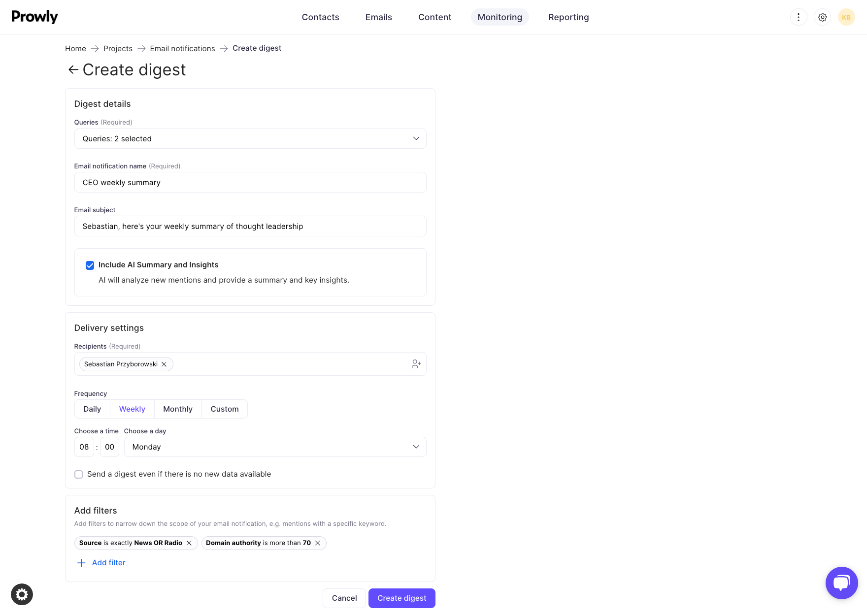The height and width of the screenshot is (616, 867).
Task: Click the KB user avatar
Action: (846, 17)
